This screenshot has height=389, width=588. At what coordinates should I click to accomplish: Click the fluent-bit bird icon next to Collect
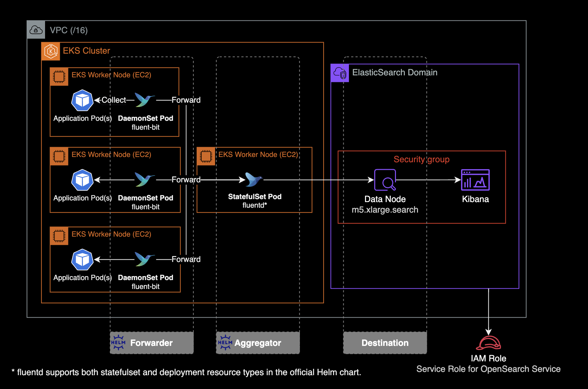[x=144, y=100]
